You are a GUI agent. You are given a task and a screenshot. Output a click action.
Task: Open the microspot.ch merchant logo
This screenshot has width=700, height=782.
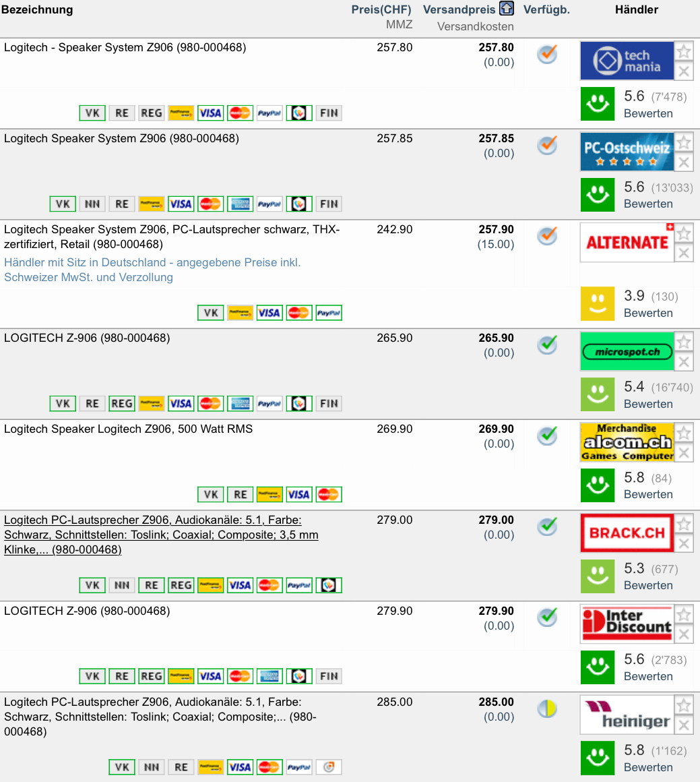pos(627,352)
